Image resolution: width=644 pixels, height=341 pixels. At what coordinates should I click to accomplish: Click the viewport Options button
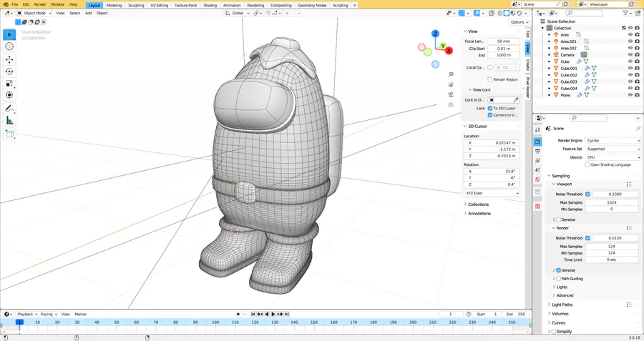519,22
